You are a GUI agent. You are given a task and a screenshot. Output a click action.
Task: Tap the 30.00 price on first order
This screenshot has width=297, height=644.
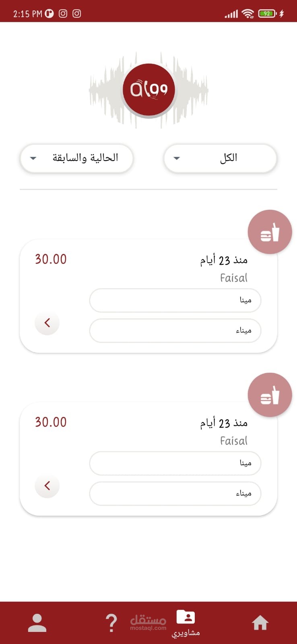[x=51, y=259]
